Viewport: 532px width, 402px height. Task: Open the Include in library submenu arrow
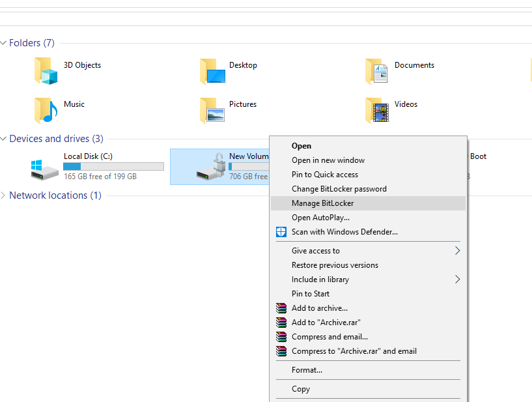(457, 279)
